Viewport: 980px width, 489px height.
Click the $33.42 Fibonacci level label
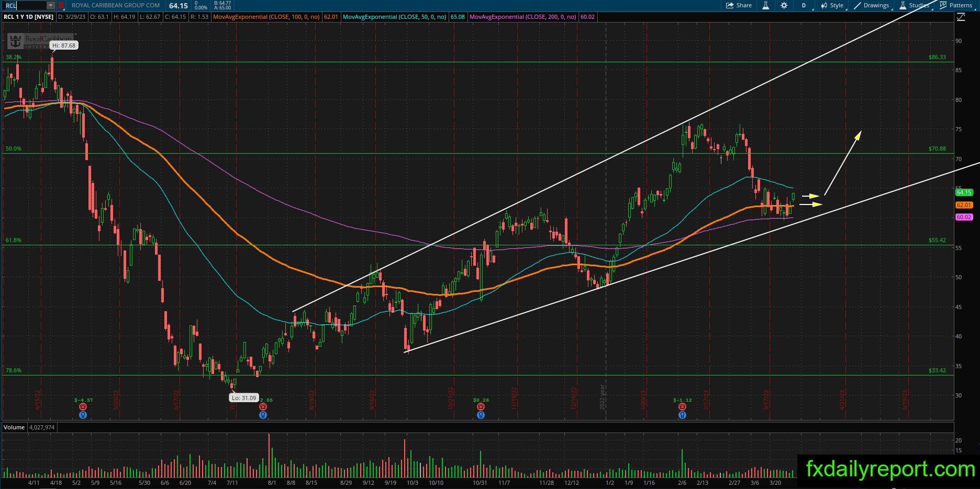937,370
